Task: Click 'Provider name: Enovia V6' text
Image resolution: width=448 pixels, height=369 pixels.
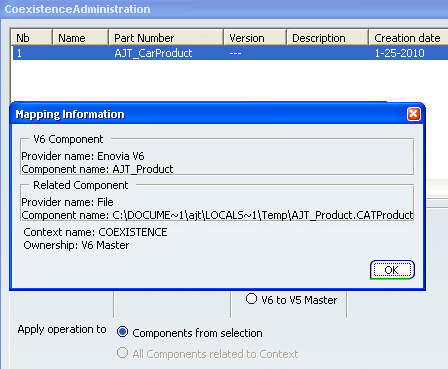Action: [x=83, y=156]
